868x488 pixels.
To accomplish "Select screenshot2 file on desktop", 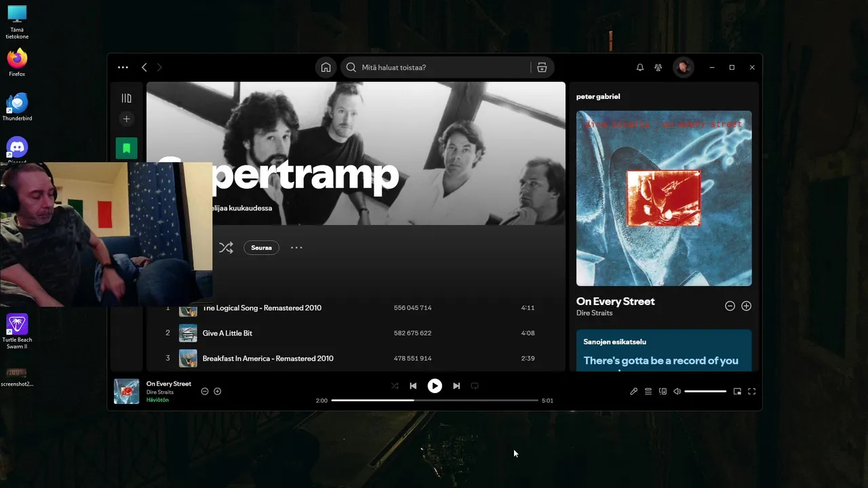I will coord(17,377).
